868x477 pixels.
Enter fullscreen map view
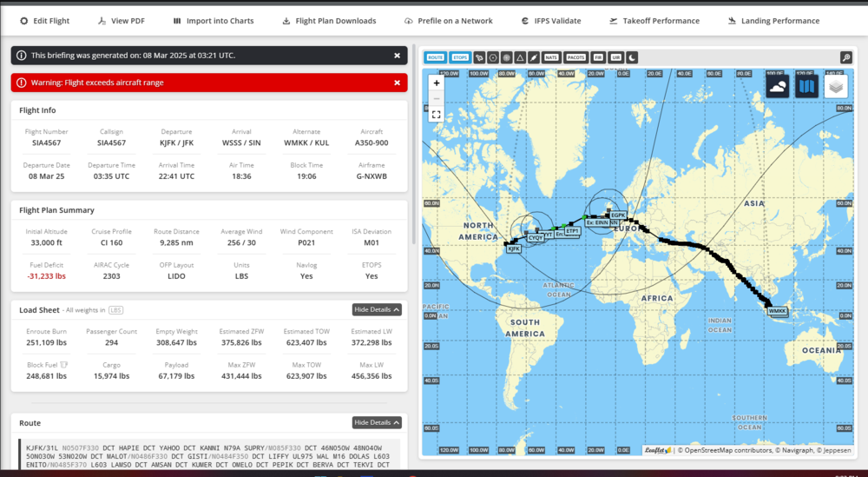pos(436,114)
